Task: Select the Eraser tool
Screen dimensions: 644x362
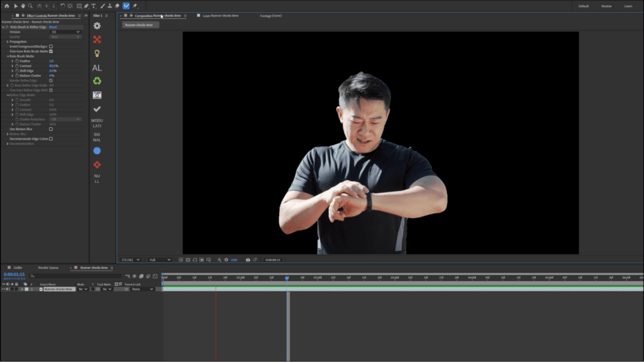Action: click(117, 6)
